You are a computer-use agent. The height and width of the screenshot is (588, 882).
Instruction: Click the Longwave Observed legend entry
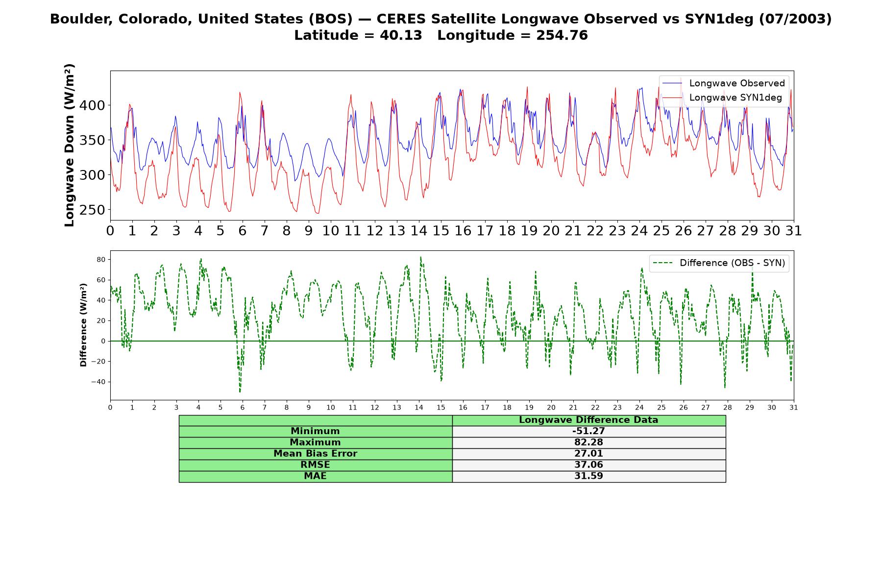(724, 83)
